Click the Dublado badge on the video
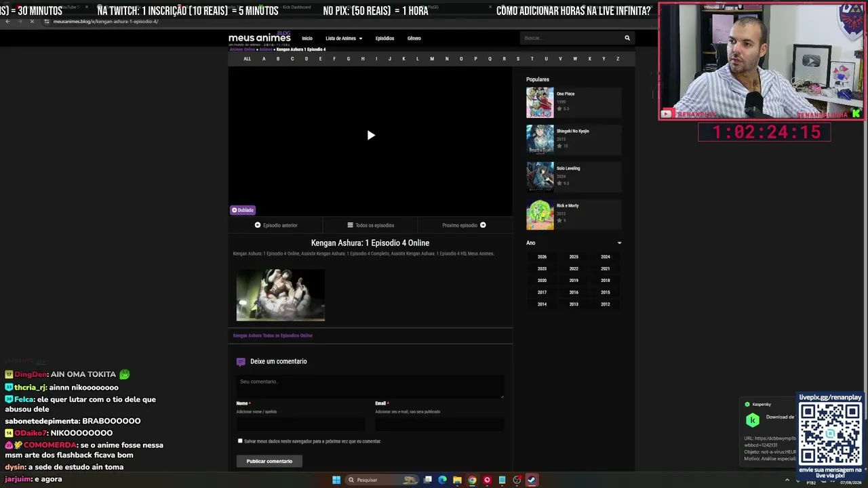868x488 pixels. [243, 210]
